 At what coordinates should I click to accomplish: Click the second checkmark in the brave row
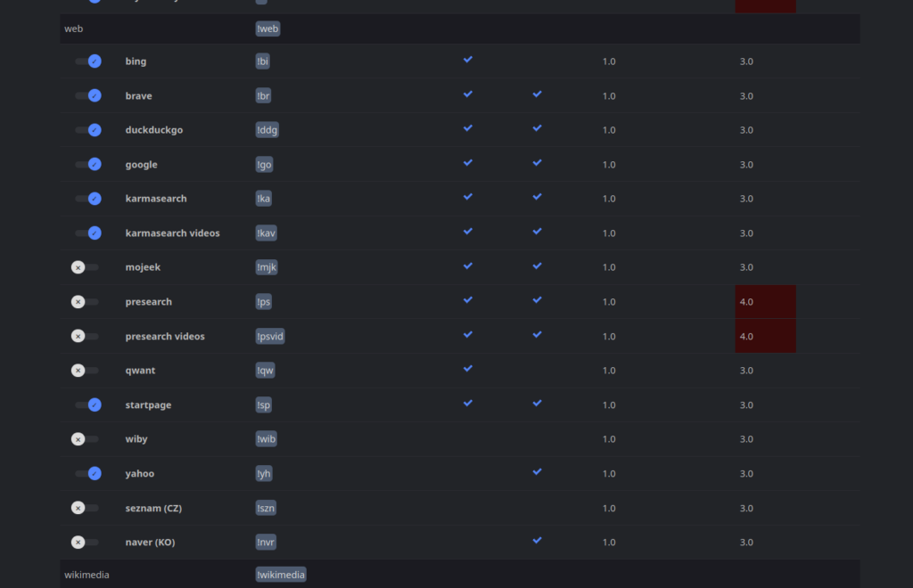pyautogui.click(x=537, y=94)
